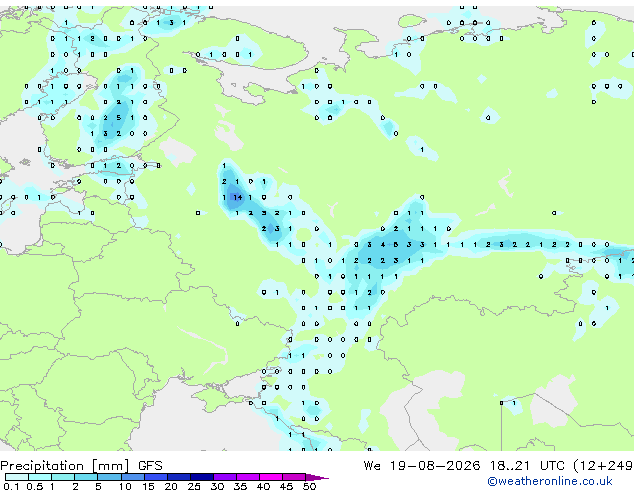Select the 35–40 mm violet legend swatch
Screen dimensions: 634x490
click(x=247, y=477)
